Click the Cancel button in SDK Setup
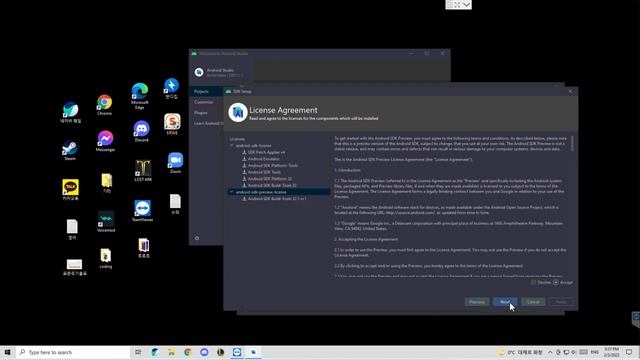Screen dimensions: 640x360 pos(533,302)
